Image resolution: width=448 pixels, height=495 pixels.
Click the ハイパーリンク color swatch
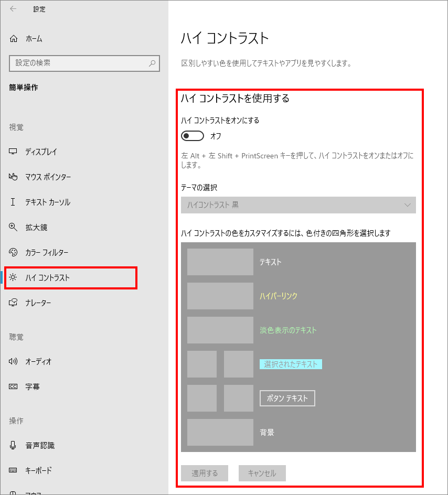tap(220, 296)
